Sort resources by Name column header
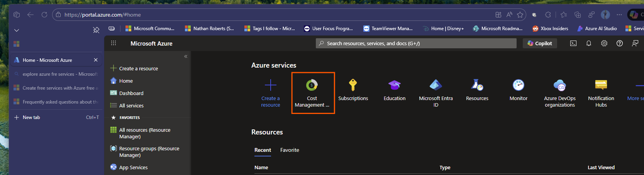Image resolution: width=644 pixels, height=175 pixels. tap(261, 167)
